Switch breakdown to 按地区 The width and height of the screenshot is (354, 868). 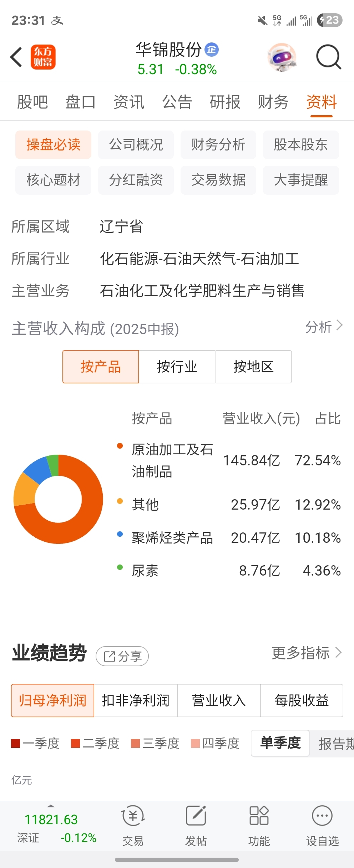(254, 367)
